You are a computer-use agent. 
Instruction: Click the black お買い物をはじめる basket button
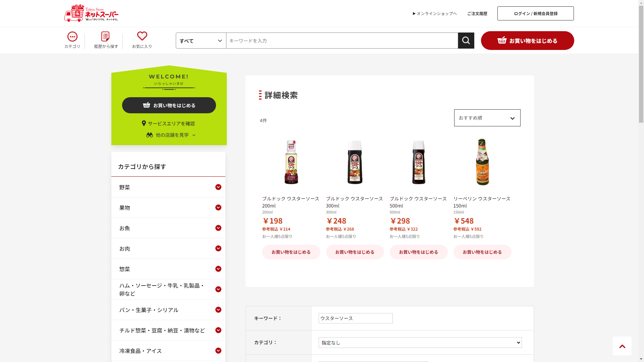tap(169, 105)
